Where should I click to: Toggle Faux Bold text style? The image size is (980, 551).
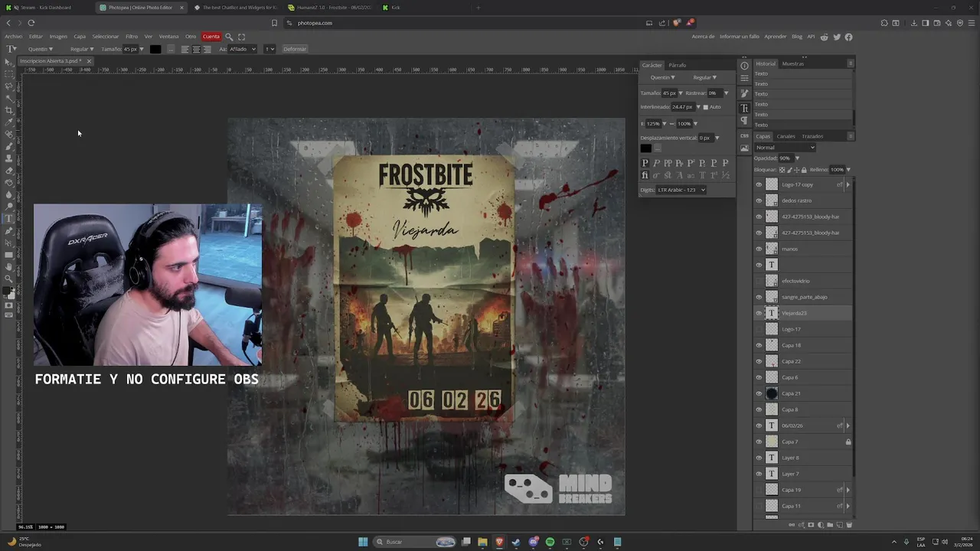[x=645, y=163]
